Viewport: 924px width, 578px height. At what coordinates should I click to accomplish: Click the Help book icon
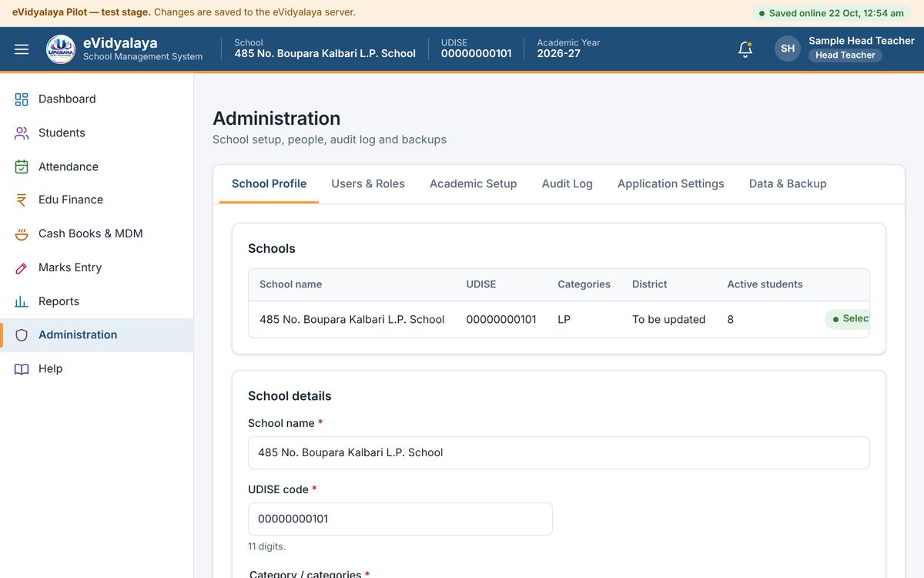(x=22, y=369)
